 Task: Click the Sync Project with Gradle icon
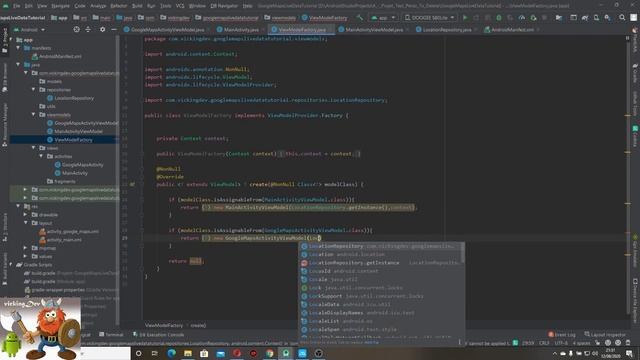point(585,18)
